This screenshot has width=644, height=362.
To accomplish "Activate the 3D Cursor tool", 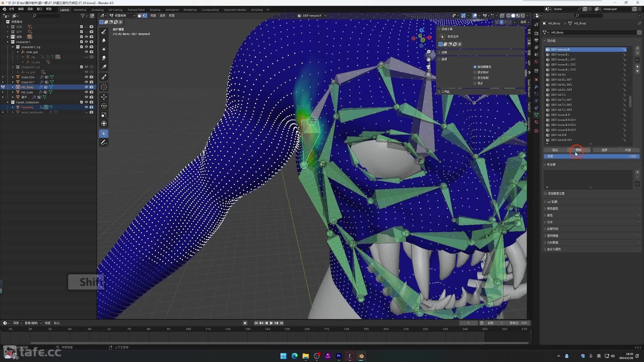I will click(x=104, y=87).
